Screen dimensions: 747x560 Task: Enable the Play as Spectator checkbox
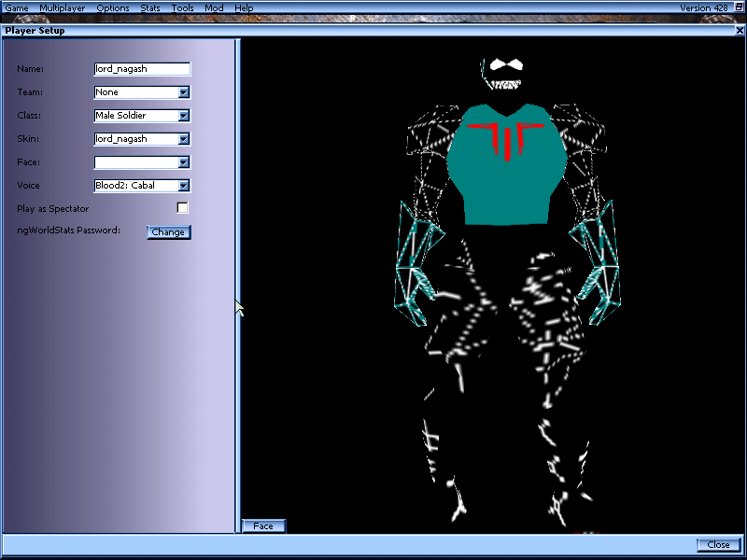(183, 208)
